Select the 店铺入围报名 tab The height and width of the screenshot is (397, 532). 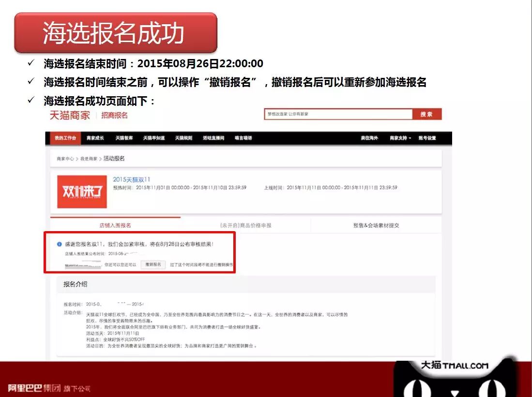(115, 225)
